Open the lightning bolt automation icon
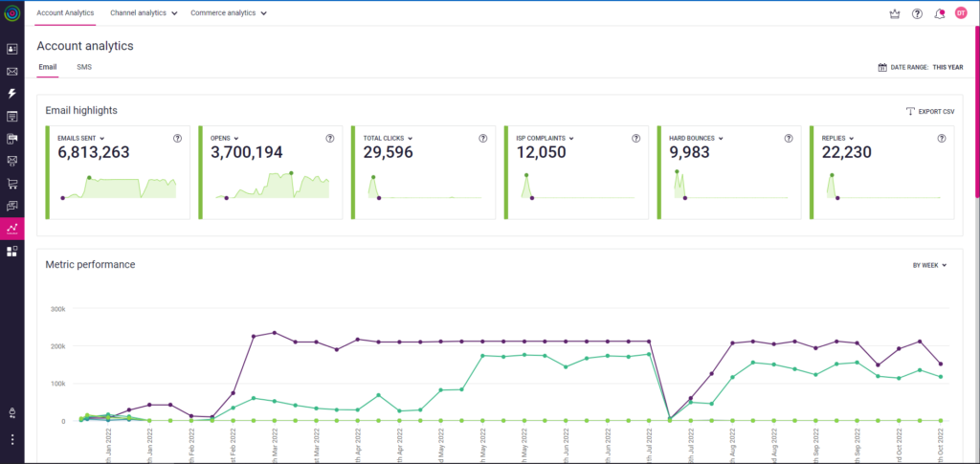Screen dimensions: 980x464 [12, 94]
